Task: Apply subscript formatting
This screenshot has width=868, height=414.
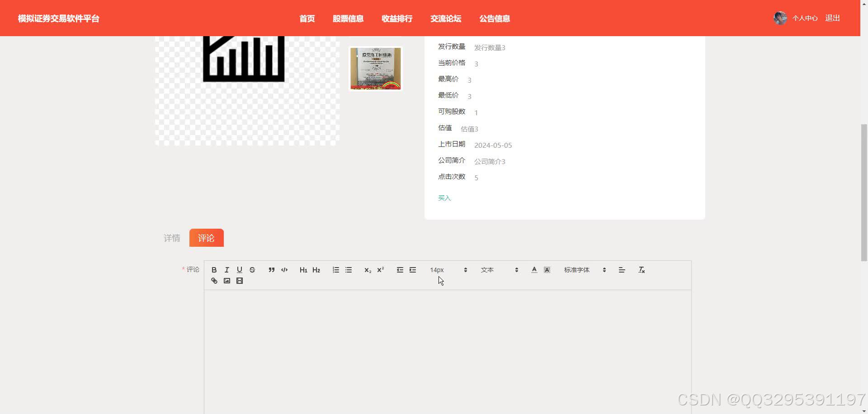Action: click(x=368, y=270)
